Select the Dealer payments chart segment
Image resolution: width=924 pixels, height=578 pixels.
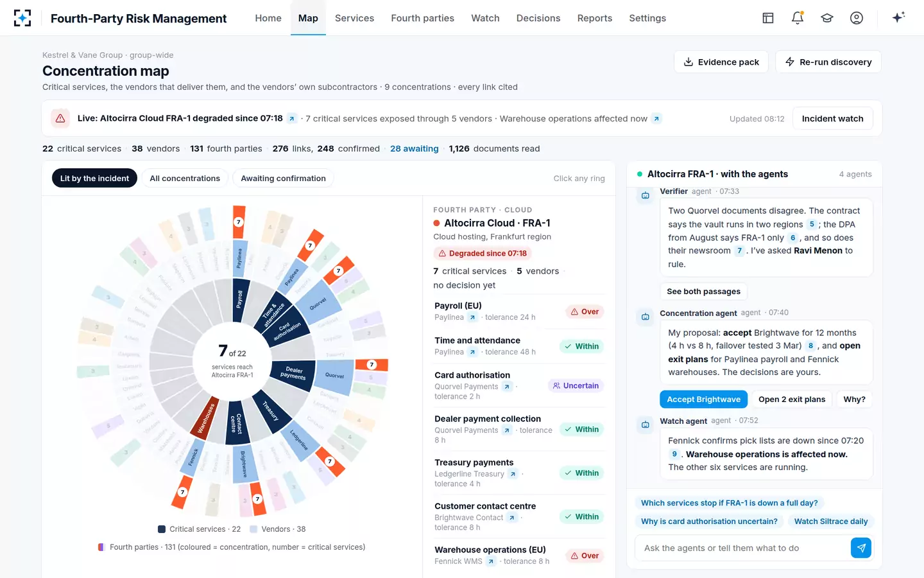(293, 373)
